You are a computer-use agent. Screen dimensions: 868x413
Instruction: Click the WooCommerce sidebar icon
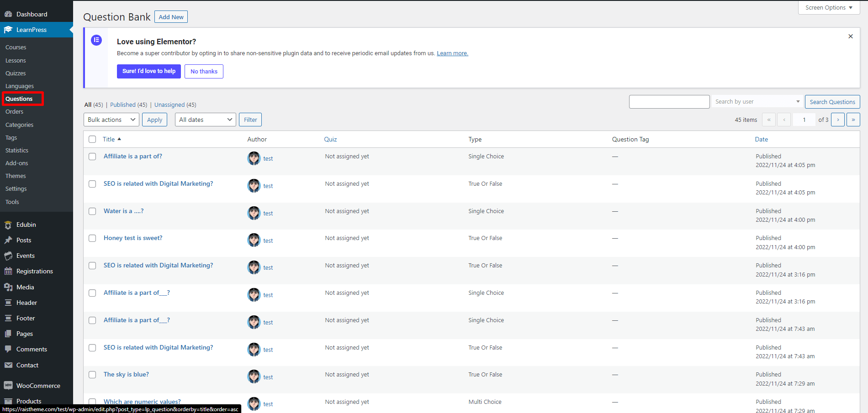point(8,386)
